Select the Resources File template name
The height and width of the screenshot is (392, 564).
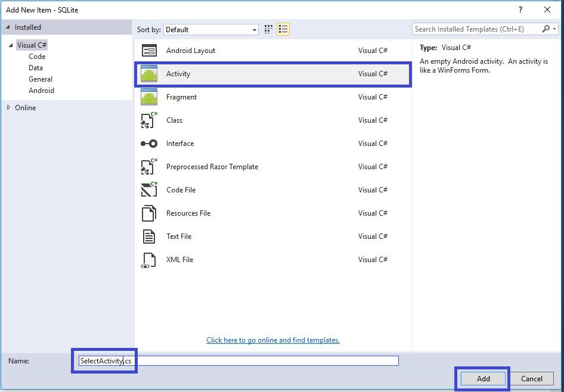point(188,213)
